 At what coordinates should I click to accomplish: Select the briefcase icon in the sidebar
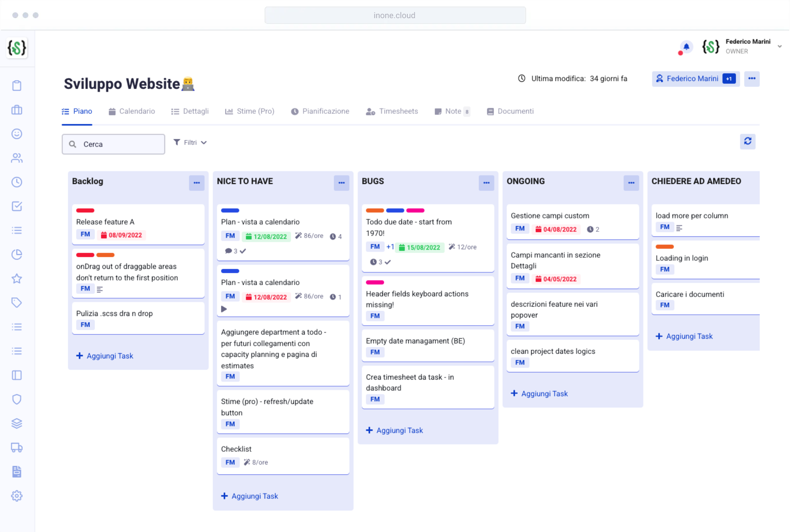coord(17,110)
